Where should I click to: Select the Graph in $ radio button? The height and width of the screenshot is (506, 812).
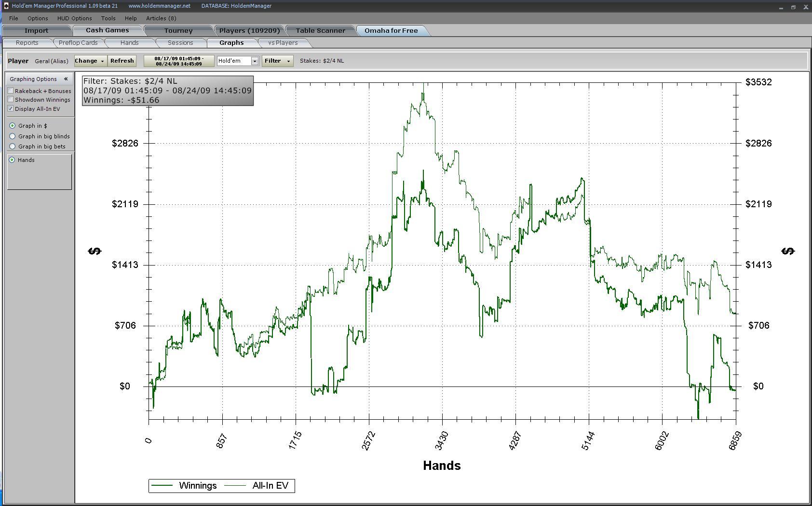[13, 126]
